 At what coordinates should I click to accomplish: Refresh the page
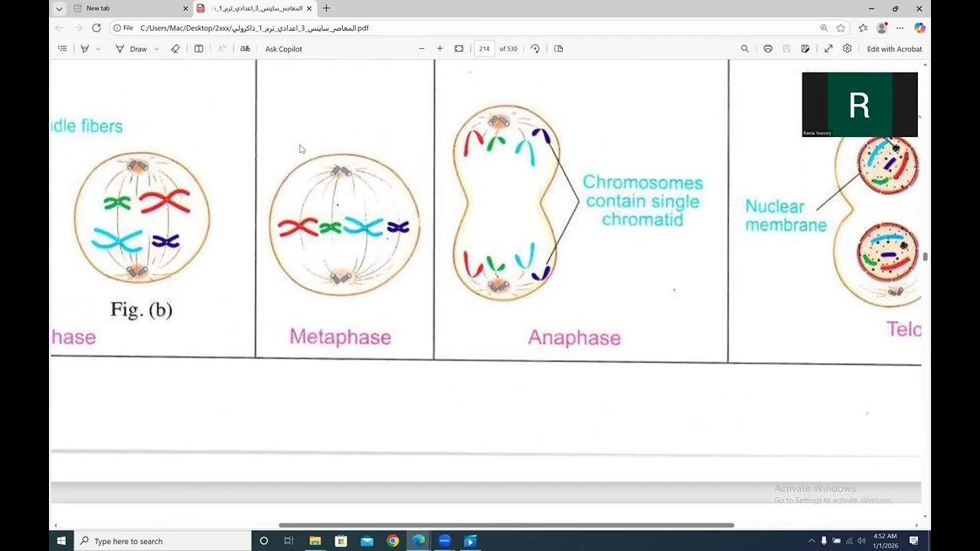96,28
